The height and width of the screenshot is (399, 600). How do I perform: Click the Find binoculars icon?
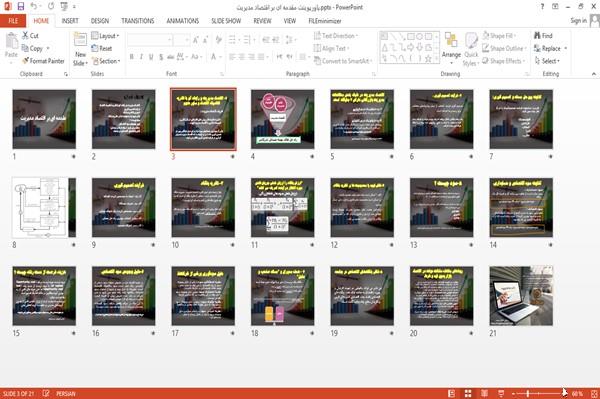click(x=538, y=36)
